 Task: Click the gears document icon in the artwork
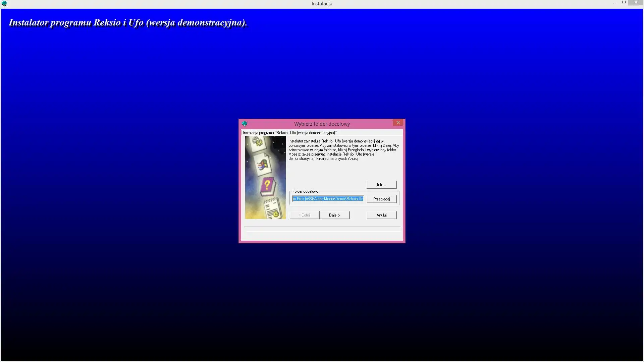point(258,142)
